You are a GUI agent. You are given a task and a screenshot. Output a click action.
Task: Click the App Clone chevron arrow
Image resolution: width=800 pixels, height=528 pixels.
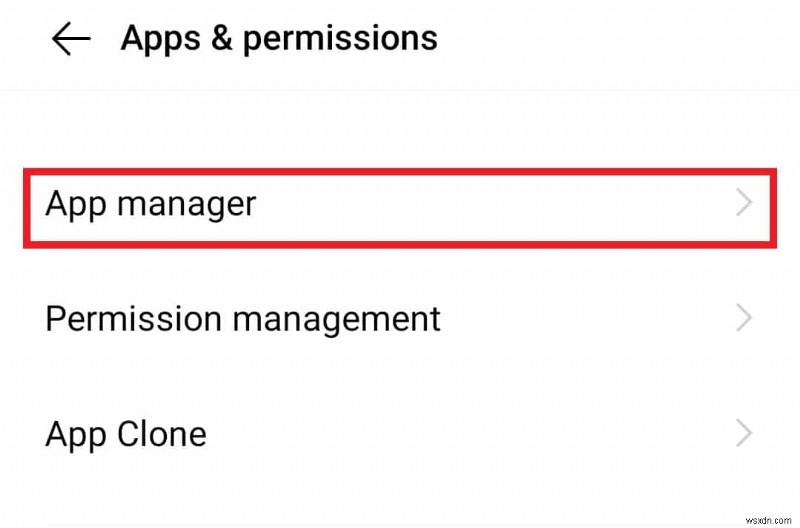pyautogui.click(x=743, y=434)
